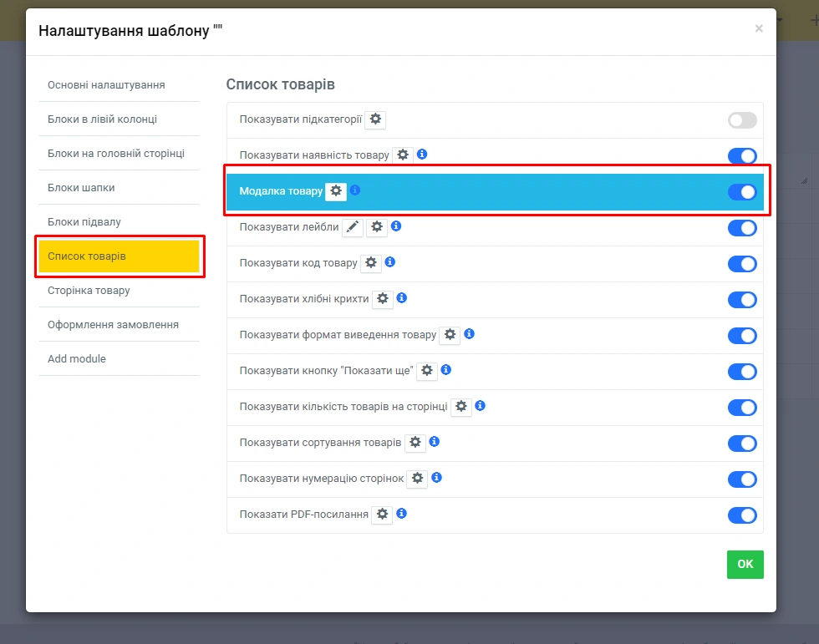Image resolution: width=819 pixels, height=644 pixels.
Task: Click pencil edit icon for Показувати лейбли
Action: (x=353, y=227)
